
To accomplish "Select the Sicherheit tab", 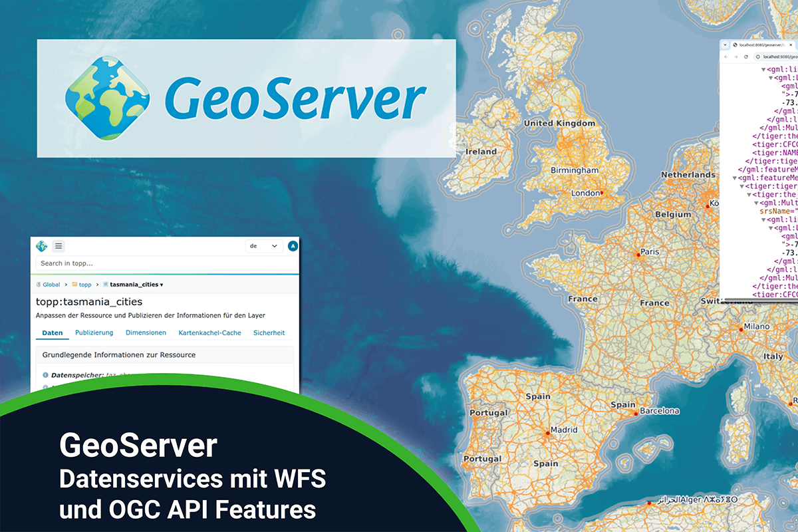I will (269, 332).
